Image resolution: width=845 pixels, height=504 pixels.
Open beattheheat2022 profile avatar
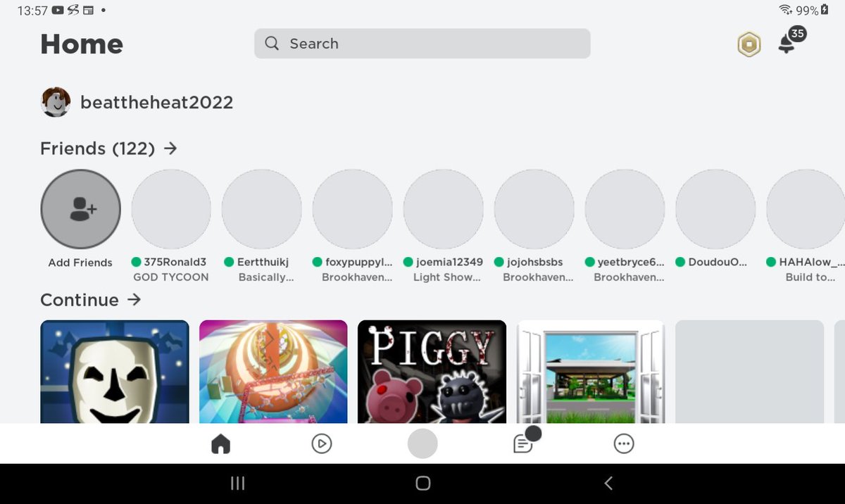[56, 103]
